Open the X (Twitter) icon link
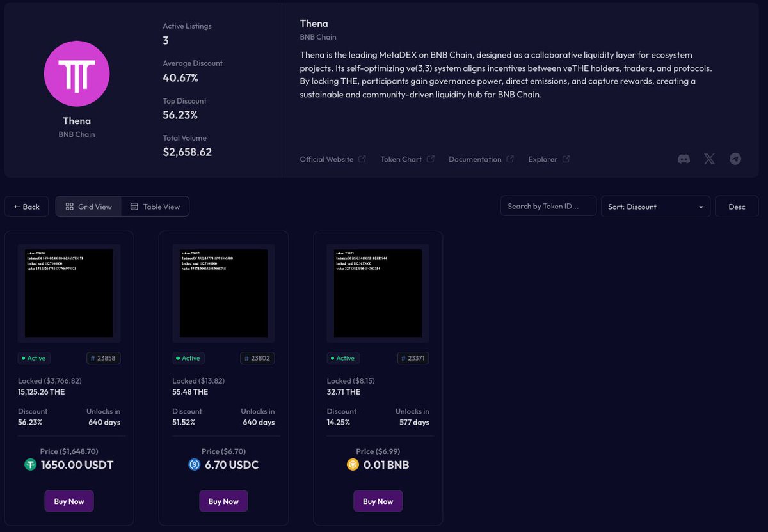 709,159
